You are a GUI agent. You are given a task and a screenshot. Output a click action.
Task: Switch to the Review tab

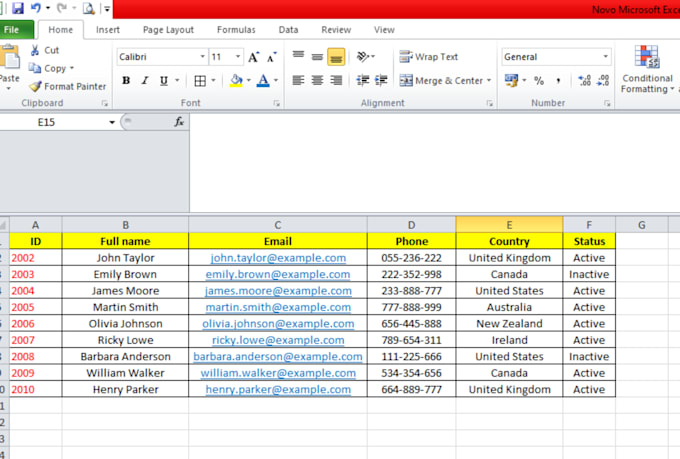pos(336,30)
